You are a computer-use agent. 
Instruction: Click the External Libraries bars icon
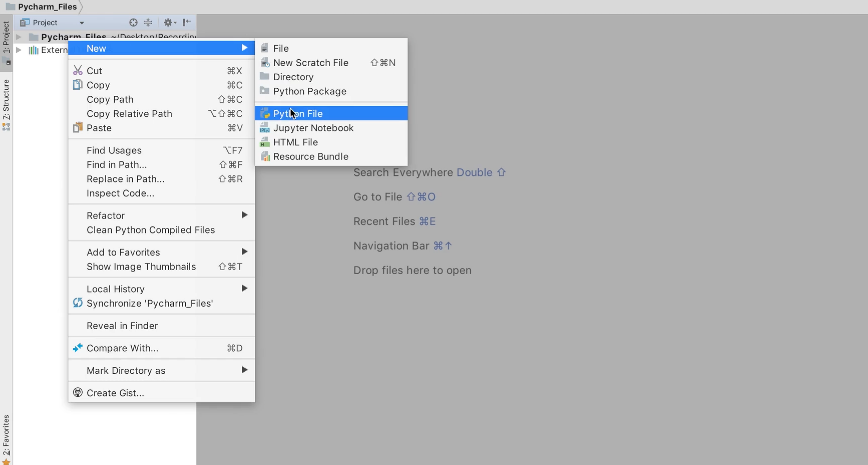pyautogui.click(x=34, y=50)
